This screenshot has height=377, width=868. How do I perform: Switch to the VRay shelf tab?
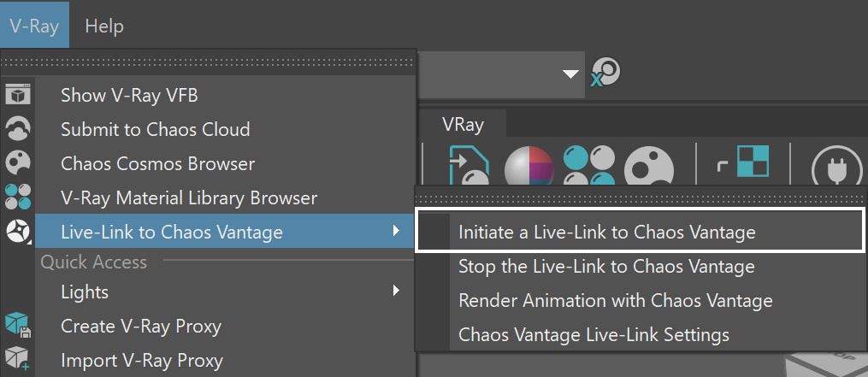point(463,124)
